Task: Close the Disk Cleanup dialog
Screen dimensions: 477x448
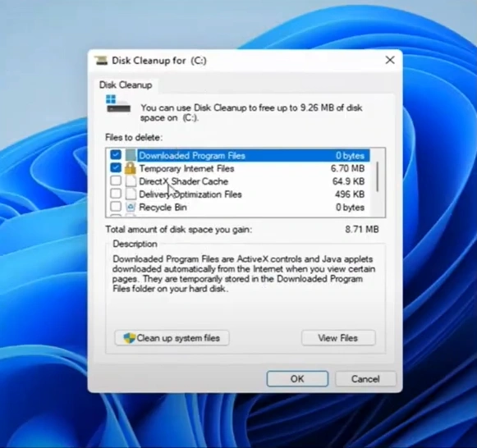Action: point(390,60)
